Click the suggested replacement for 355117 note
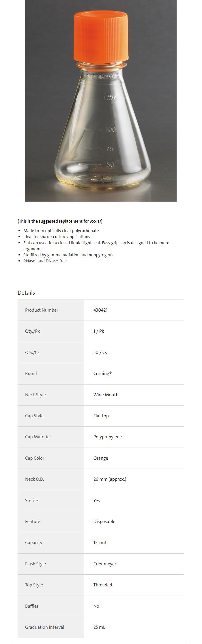This screenshot has width=202, height=644. tap(60, 221)
